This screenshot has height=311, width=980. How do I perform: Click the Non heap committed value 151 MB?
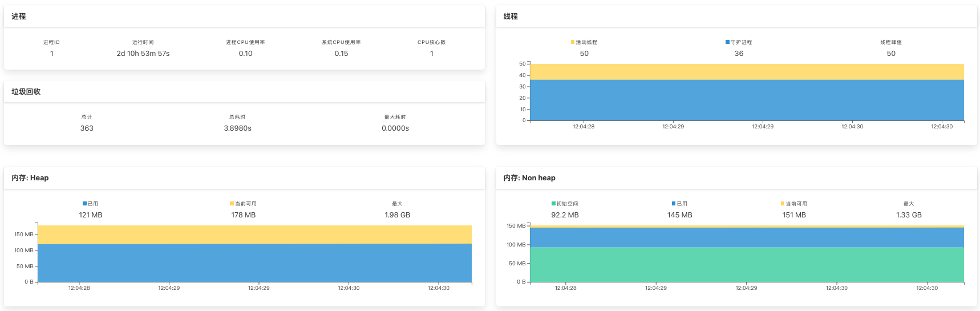click(794, 215)
